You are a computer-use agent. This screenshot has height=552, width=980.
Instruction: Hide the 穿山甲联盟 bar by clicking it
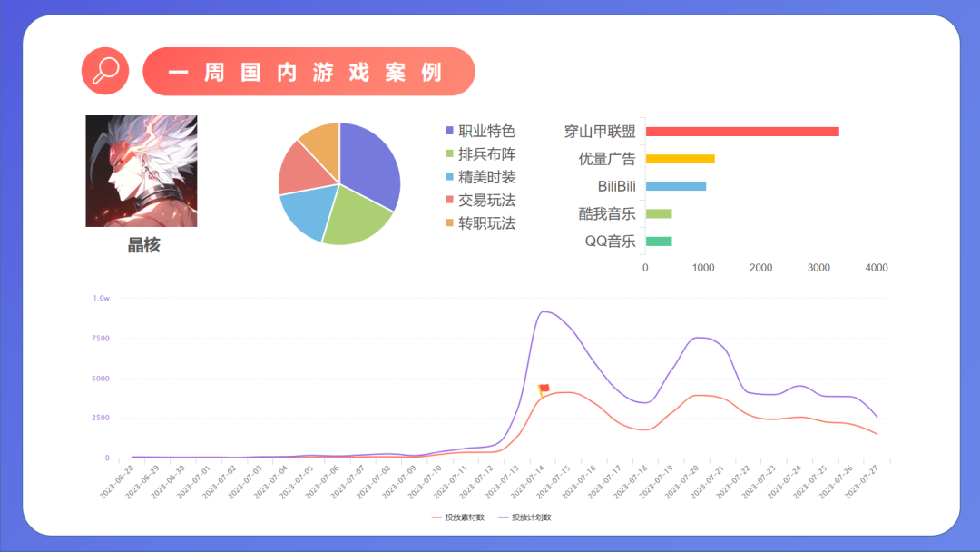(x=744, y=131)
